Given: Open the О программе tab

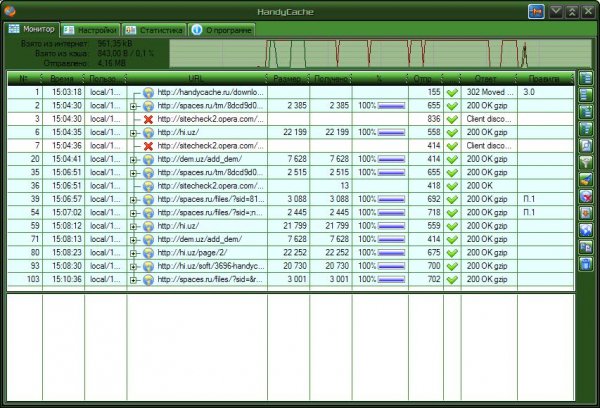Looking at the screenshot, I should (222, 30).
